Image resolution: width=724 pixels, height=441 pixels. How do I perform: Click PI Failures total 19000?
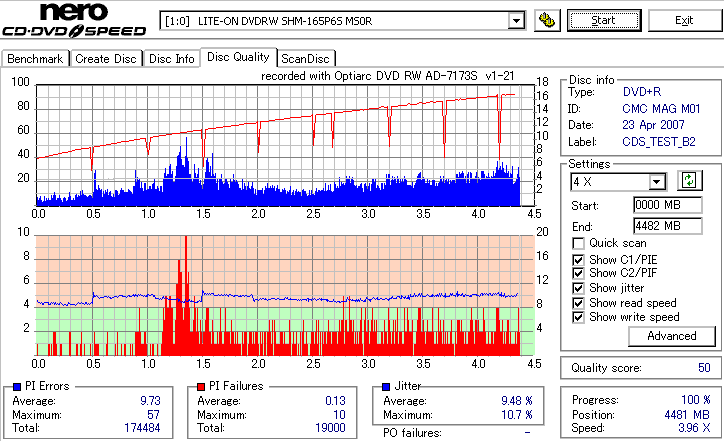[x=330, y=428]
